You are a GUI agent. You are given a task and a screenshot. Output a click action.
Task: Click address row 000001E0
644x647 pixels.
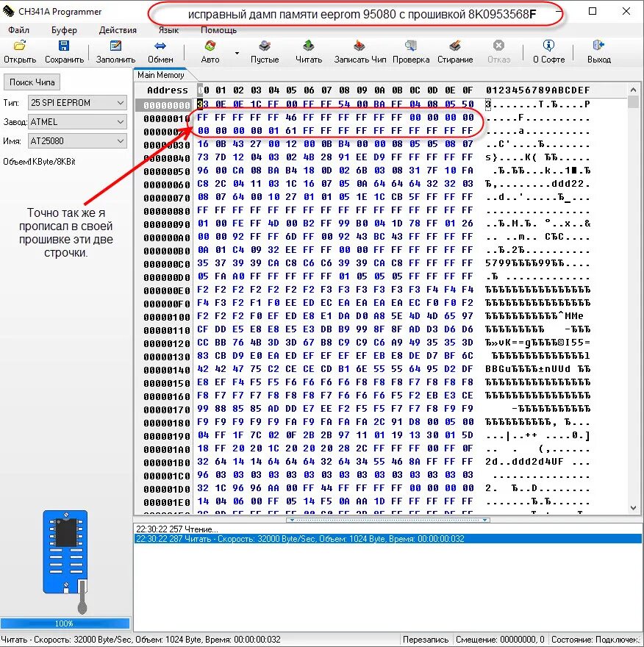click(167, 502)
